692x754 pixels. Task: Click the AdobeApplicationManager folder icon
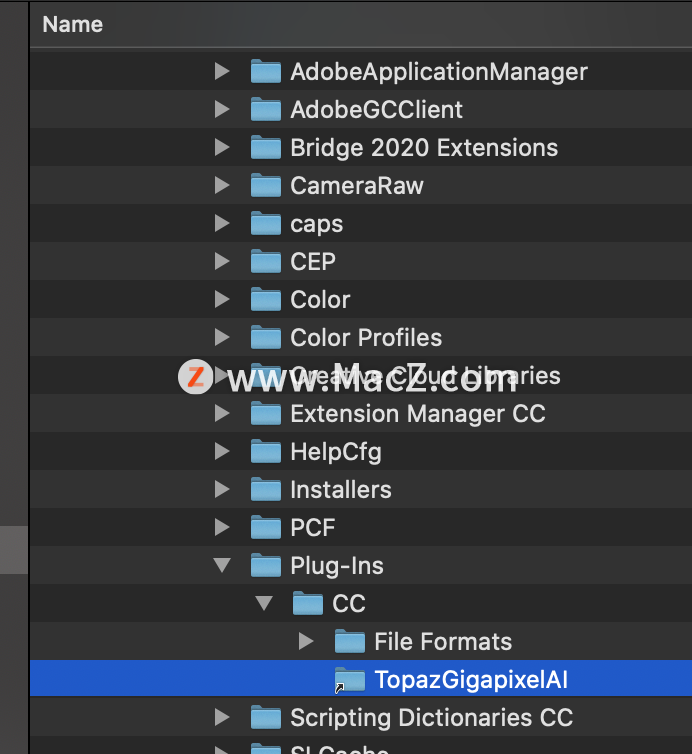click(x=266, y=71)
